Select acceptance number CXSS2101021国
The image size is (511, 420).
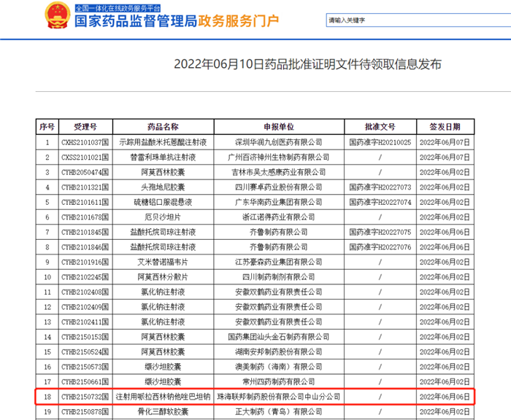pos(85,157)
